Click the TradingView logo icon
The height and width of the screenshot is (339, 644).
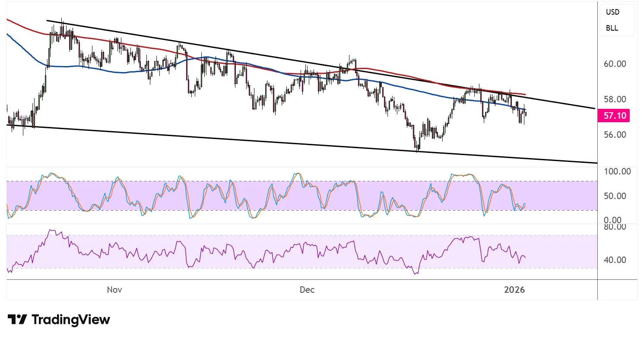pos(17,320)
